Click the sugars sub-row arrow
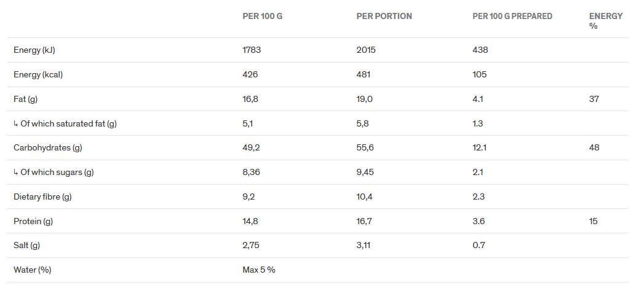The image size is (644, 296). 16,172
